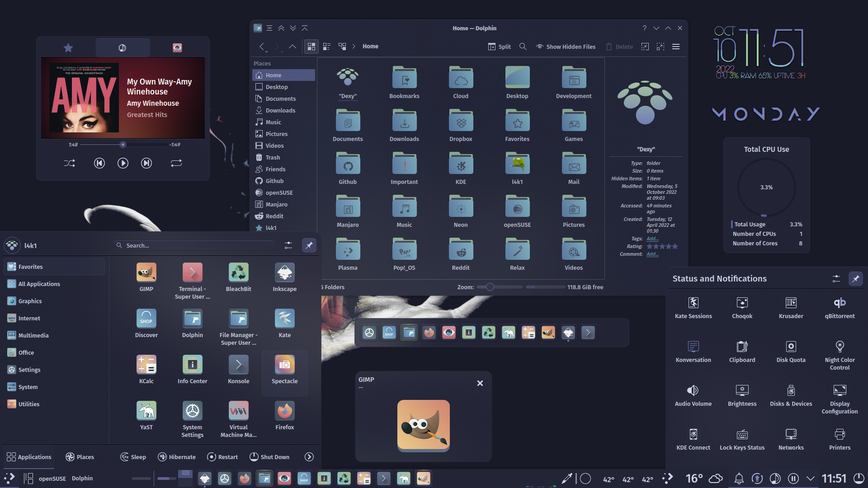The image size is (868, 488).
Task: Close the GIMP window thumbnail preview
Action: (x=480, y=383)
